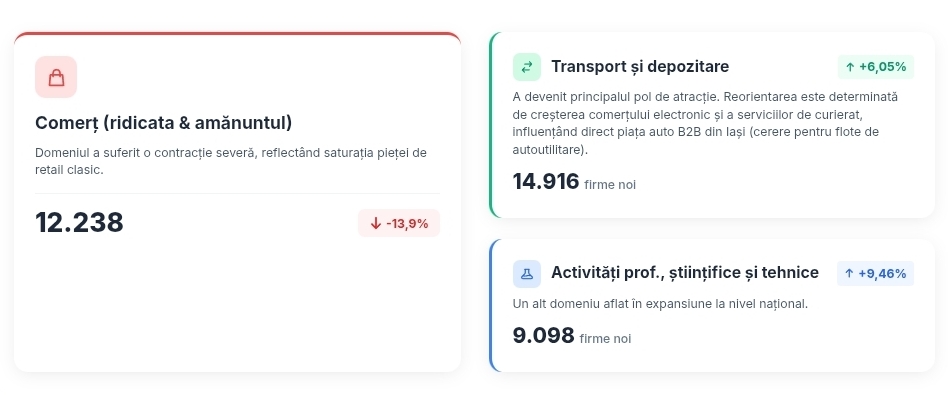Click the green up arrow in +6,05% badge
The width and height of the screenshot is (948, 395).
pyautogui.click(x=850, y=67)
